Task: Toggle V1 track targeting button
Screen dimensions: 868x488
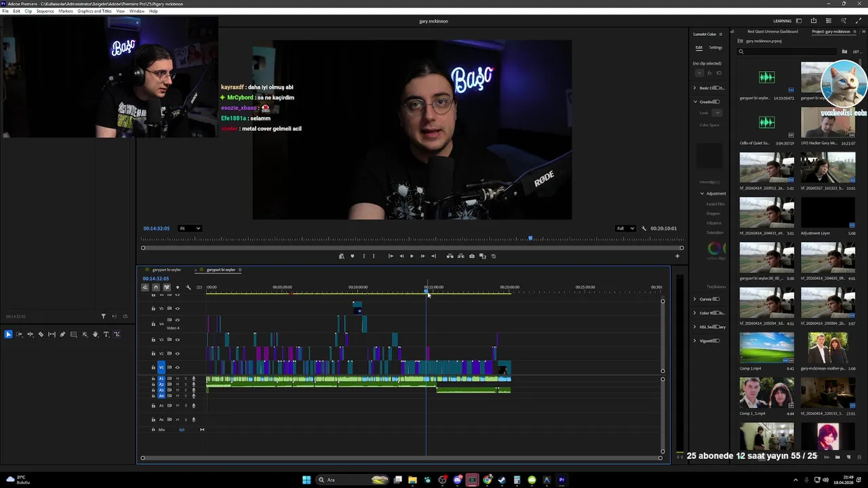Action: pos(161,367)
